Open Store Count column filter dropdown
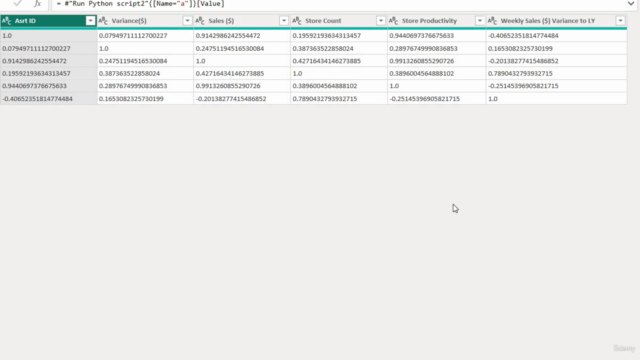The height and width of the screenshot is (360, 640). [380, 21]
